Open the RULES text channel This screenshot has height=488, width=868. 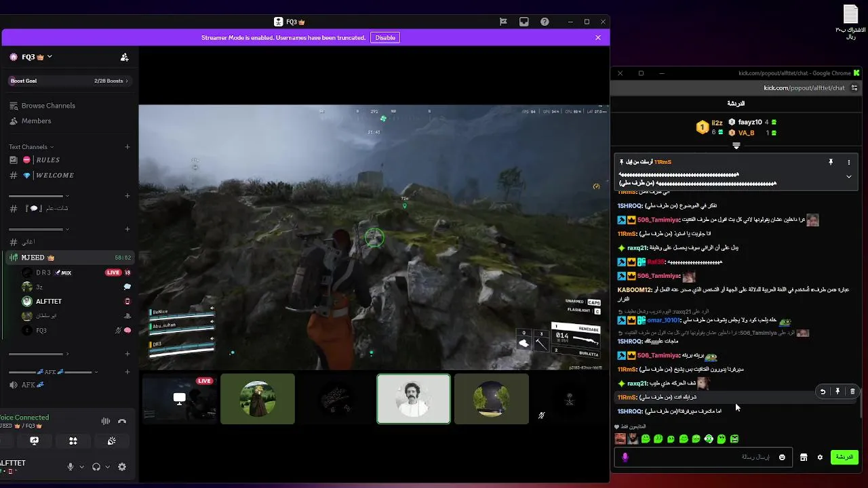coord(68,160)
